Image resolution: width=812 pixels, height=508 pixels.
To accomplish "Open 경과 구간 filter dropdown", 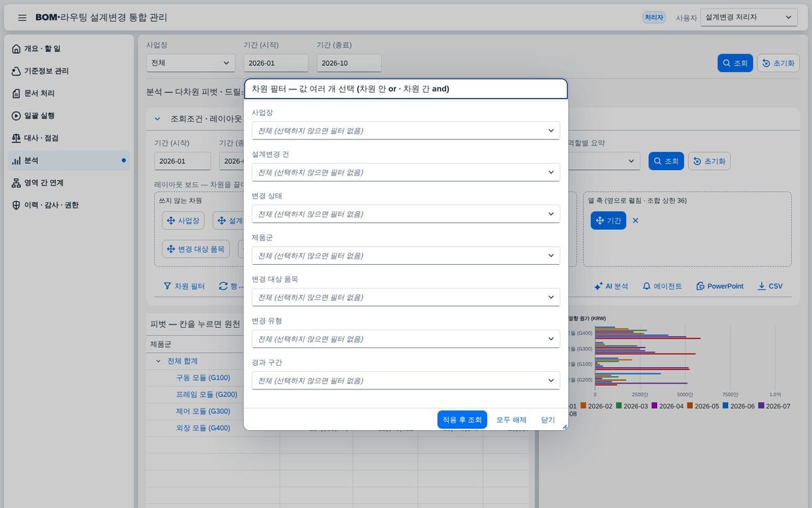I will (406, 381).
